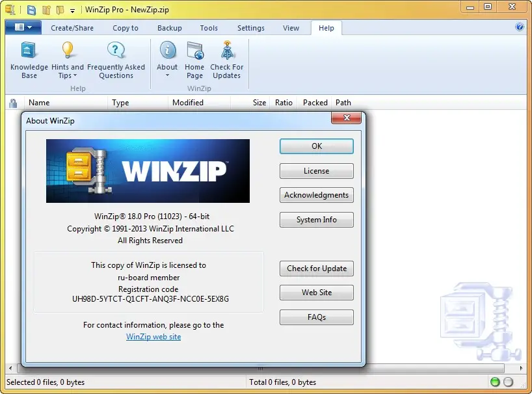Sort by the Modified column header
The height and width of the screenshot is (394, 532).
200,103
